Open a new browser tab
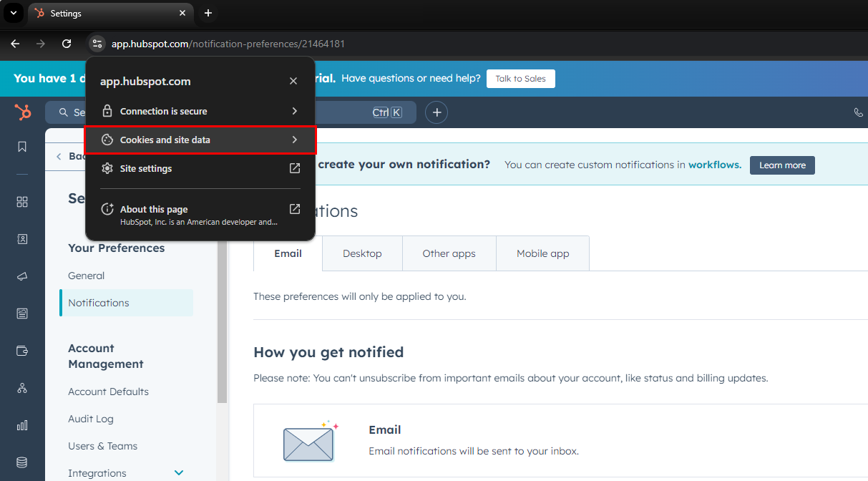 pos(208,13)
